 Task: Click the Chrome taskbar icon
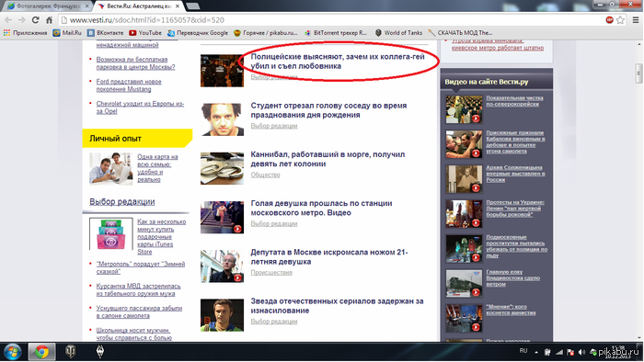point(41,352)
